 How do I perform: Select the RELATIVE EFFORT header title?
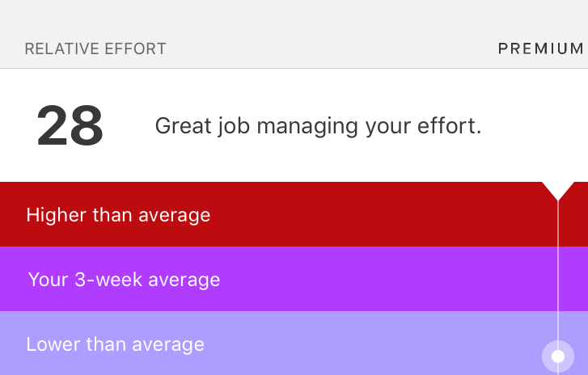click(95, 49)
